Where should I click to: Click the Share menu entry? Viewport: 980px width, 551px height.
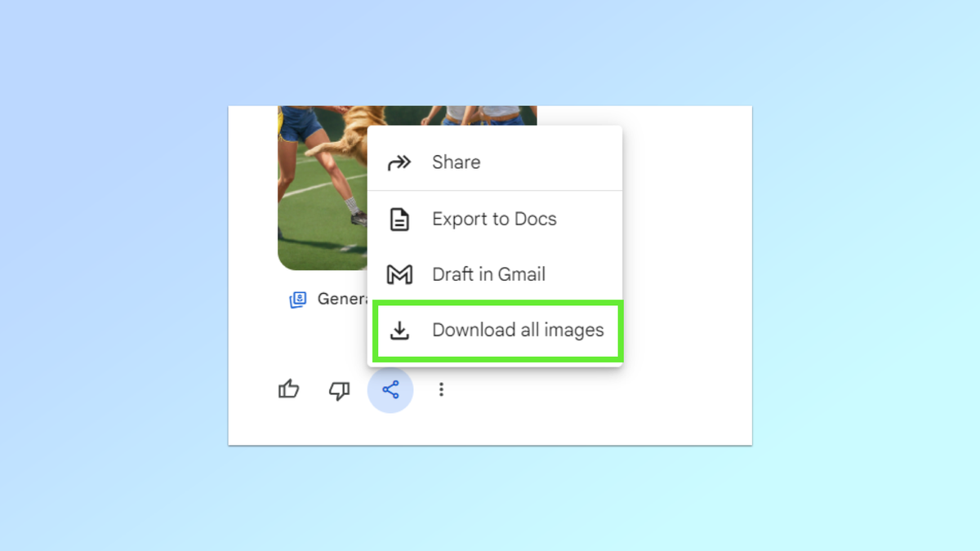(x=456, y=162)
